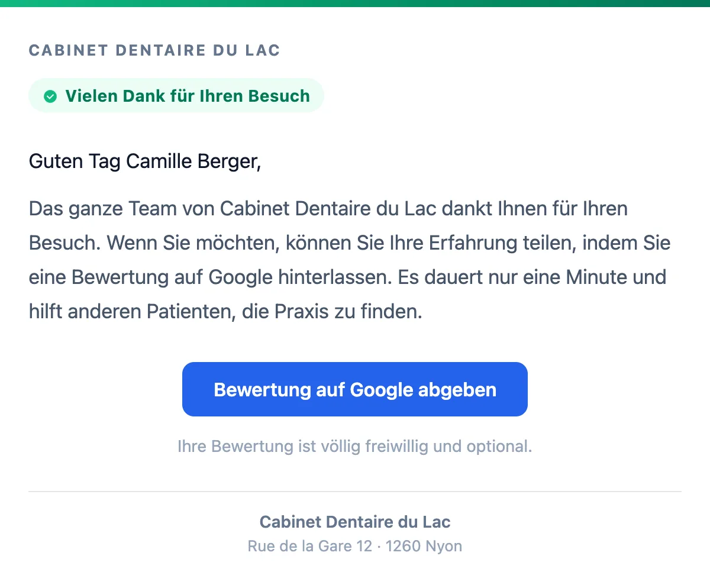Click the greeting 'Guten Tag Camille Berger,'

tap(145, 161)
